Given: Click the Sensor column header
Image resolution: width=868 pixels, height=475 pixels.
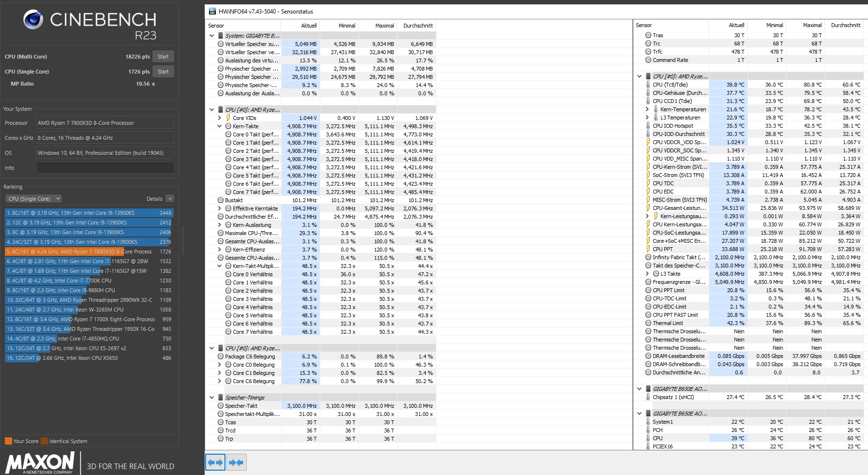Looking at the screenshot, I should [x=216, y=25].
